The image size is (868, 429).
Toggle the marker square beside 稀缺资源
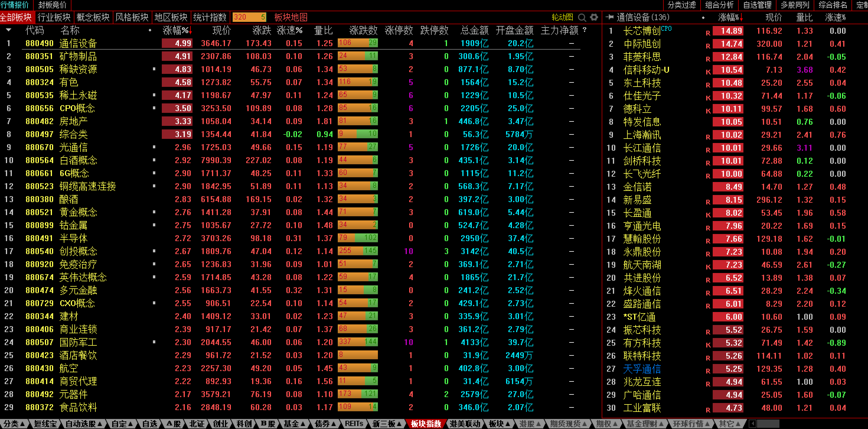click(154, 69)
